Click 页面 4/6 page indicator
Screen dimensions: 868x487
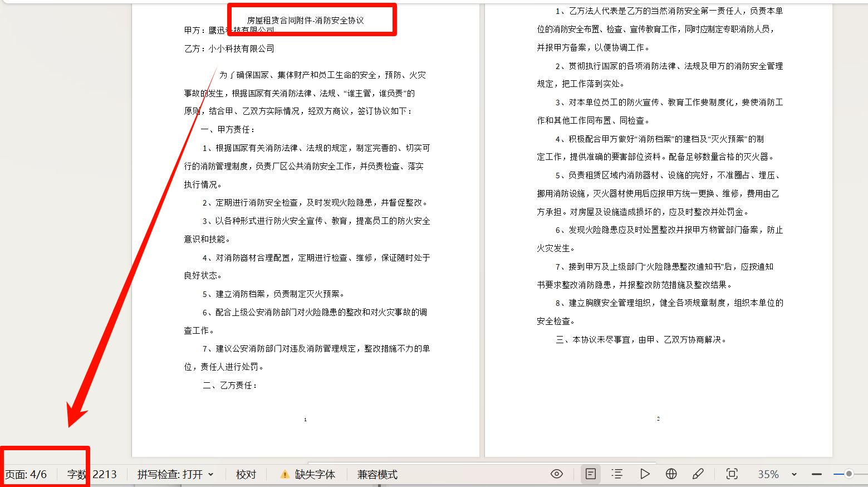click(26, 474)
